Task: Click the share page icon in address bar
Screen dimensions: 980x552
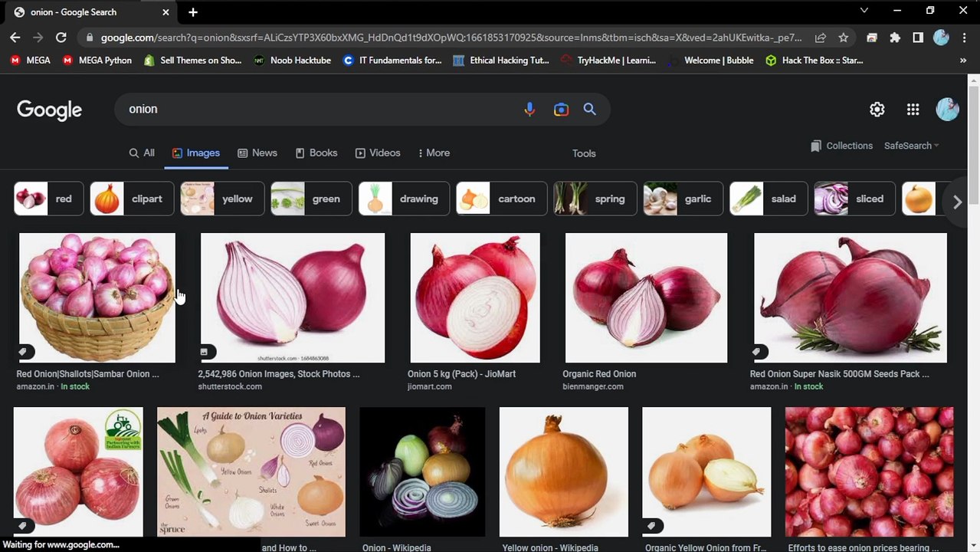Action: [821, 37]
